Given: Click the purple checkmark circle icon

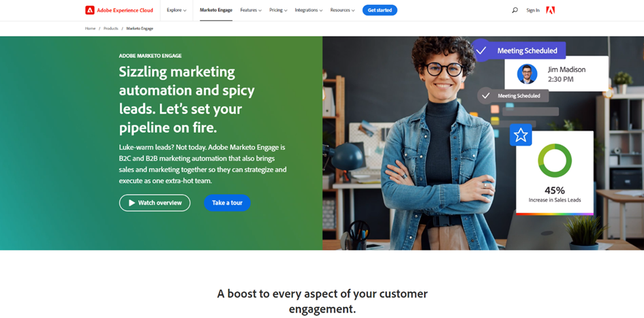Looking at the screenshot, I should tap(481, 50).
